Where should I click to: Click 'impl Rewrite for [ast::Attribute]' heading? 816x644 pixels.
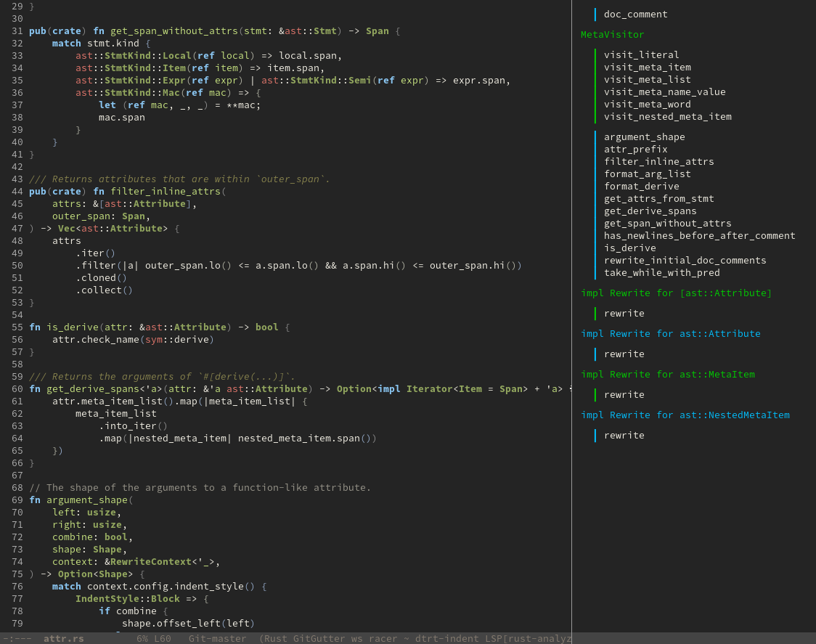click(x=676, y=293)
